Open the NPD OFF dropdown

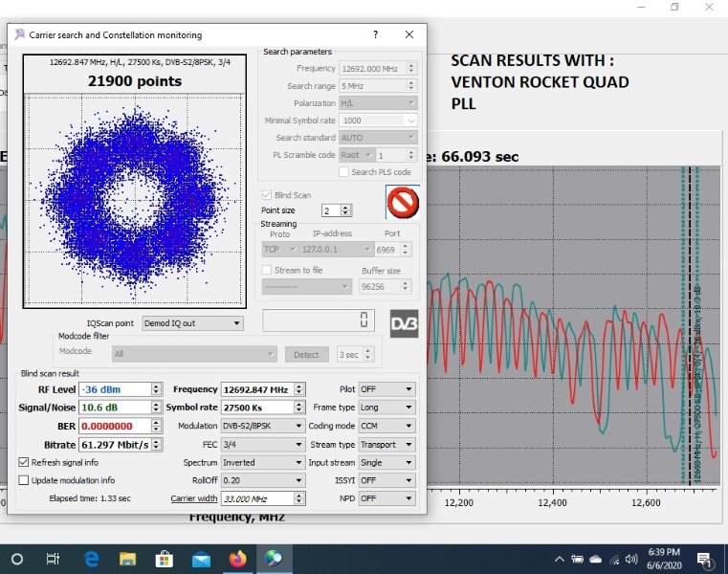click(386, 498)
